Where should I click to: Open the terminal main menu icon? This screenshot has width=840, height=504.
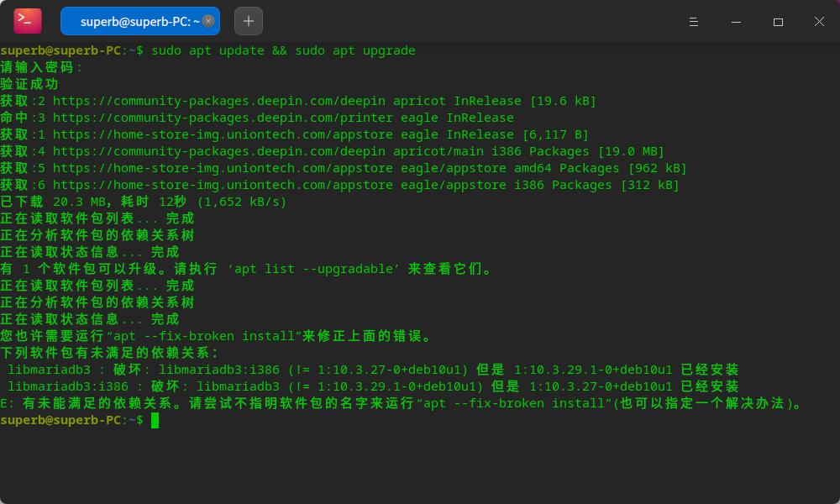[694, 22]
